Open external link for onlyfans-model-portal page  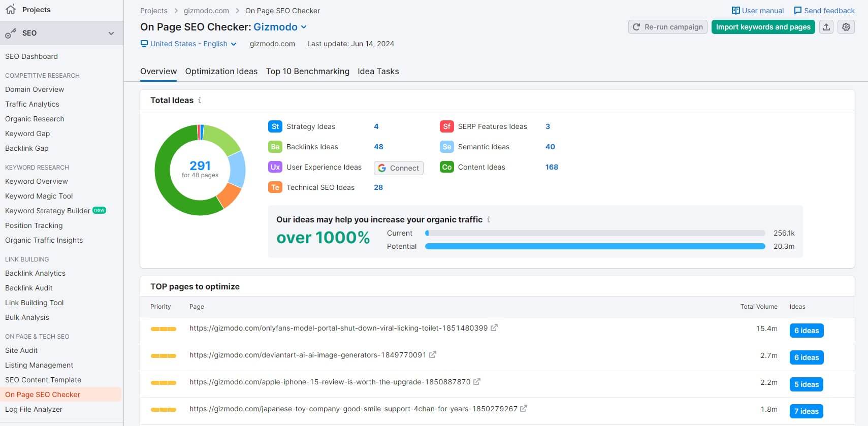(494, 328)
